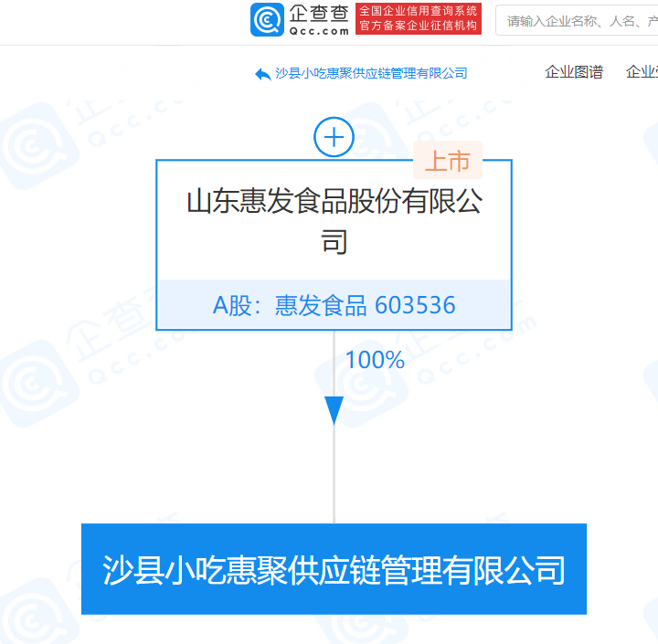658x644 pixels.
Task: Click the back arrow icon beside 沙县小吃惠聚供应链管理有限公司
Action: [x=262, y=74]
